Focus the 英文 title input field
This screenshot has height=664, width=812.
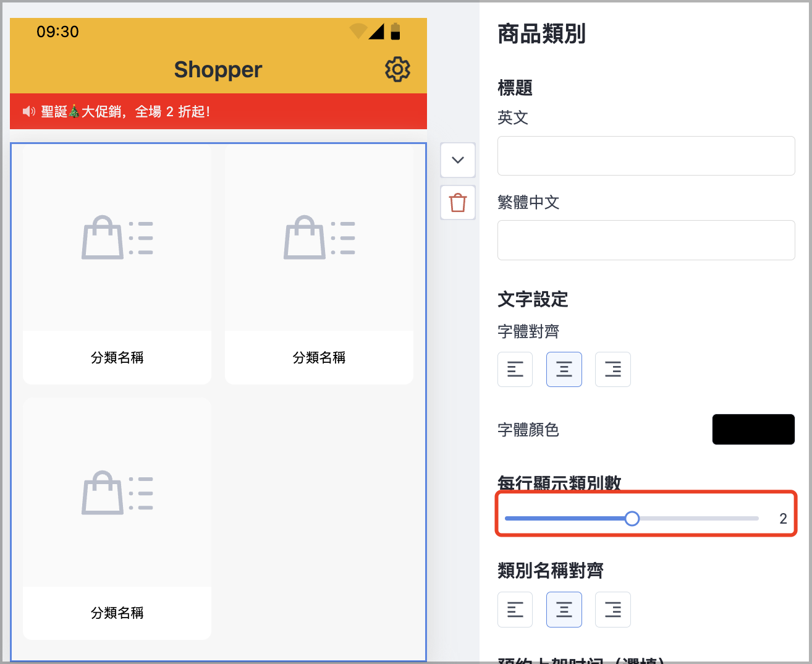pyautogui.click(x=646, y=156)
